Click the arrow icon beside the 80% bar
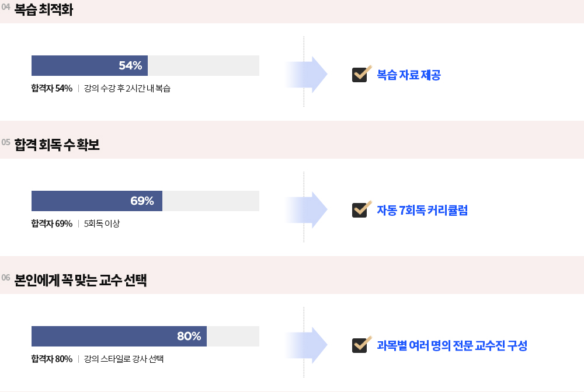 pyautogui.click(x=308, y=345)
